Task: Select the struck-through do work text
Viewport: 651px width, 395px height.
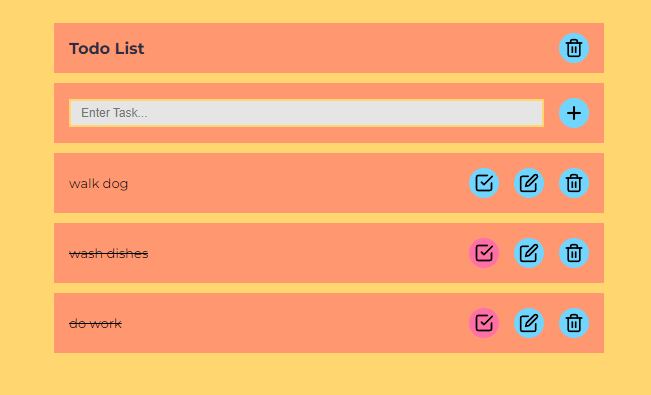Action: click(95, 323)
